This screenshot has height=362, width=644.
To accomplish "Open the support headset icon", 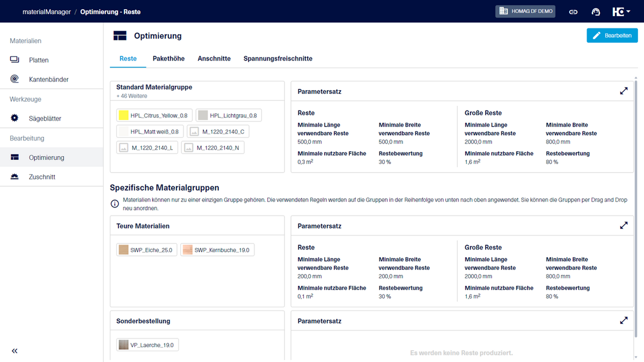I will point(596,11).
